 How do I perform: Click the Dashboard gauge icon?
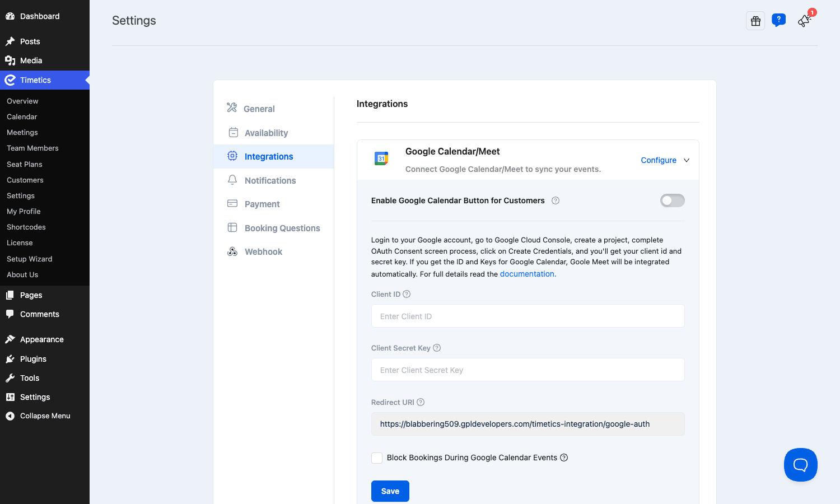[x=10, y=16]
